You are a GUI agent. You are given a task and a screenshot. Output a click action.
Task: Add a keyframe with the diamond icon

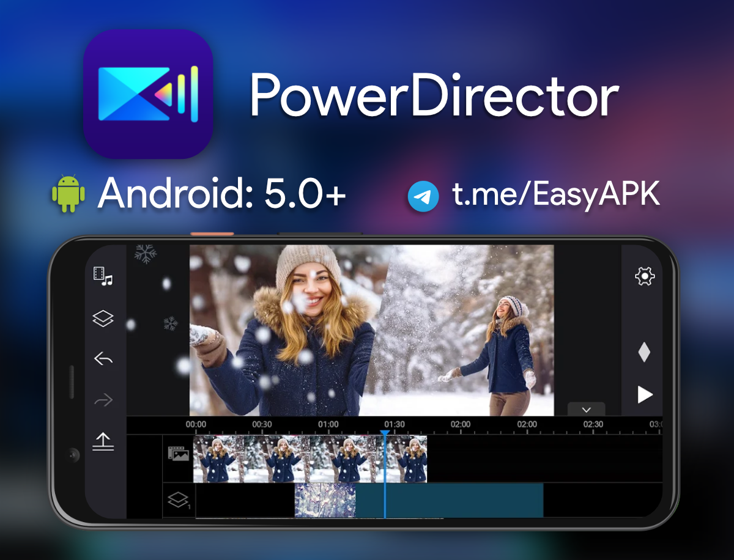[644, 352]
